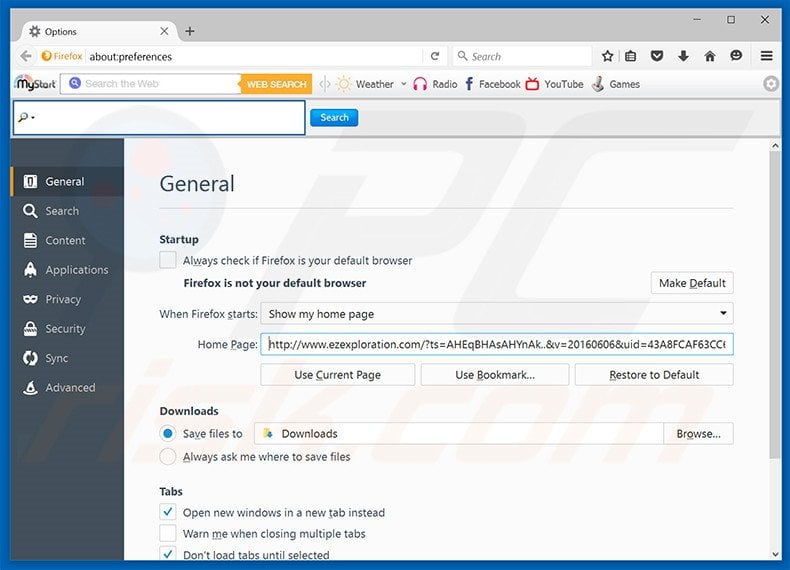Click the Downloads folder path field
The height and width of the screenshot is (570, 790).
[x=458, y=433]
